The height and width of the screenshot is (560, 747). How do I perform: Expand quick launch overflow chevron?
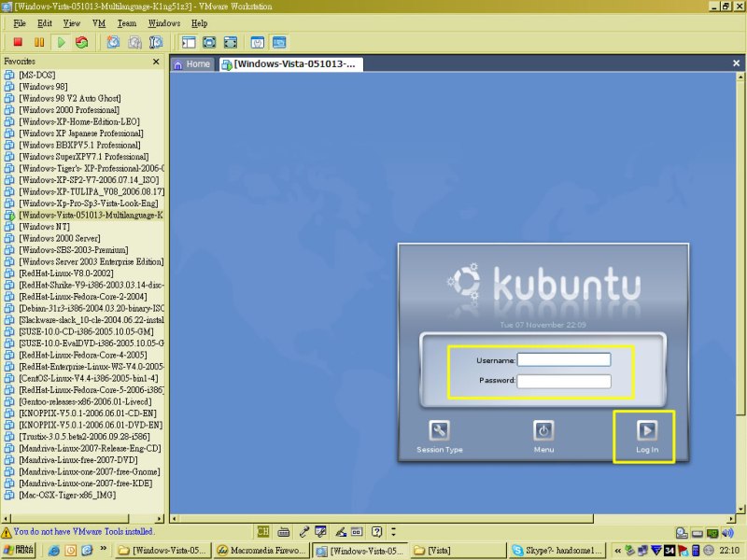tap(103, 549)
